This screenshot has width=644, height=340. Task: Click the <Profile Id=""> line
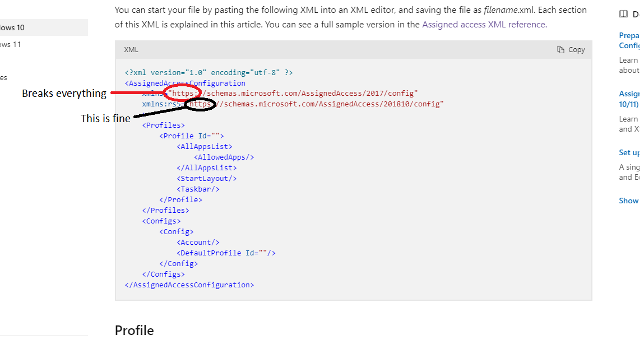191,136
